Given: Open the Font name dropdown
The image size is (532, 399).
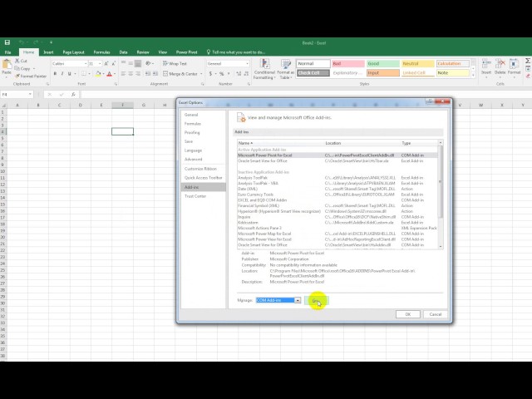Looking at the screenshot, I should (86, 63).
